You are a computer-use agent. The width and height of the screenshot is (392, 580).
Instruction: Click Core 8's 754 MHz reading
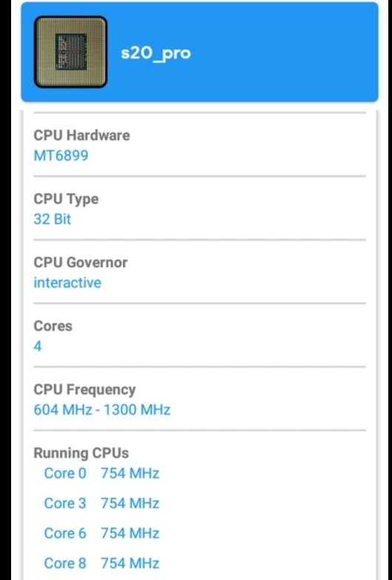click(130, 564)
